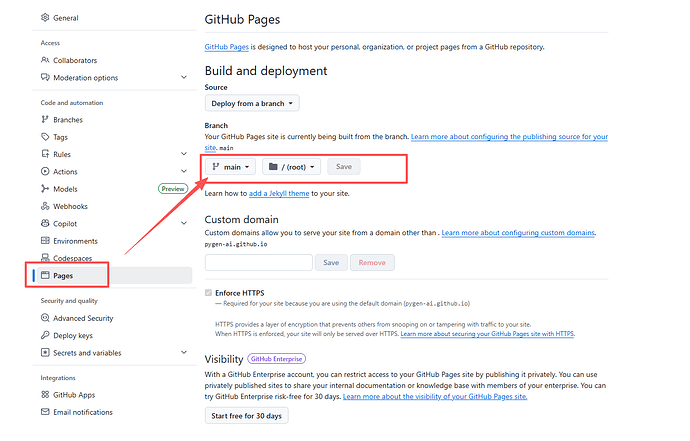Click the Models icon in sidebar
This screenshot has height=441, width=690.
[45, 189]
